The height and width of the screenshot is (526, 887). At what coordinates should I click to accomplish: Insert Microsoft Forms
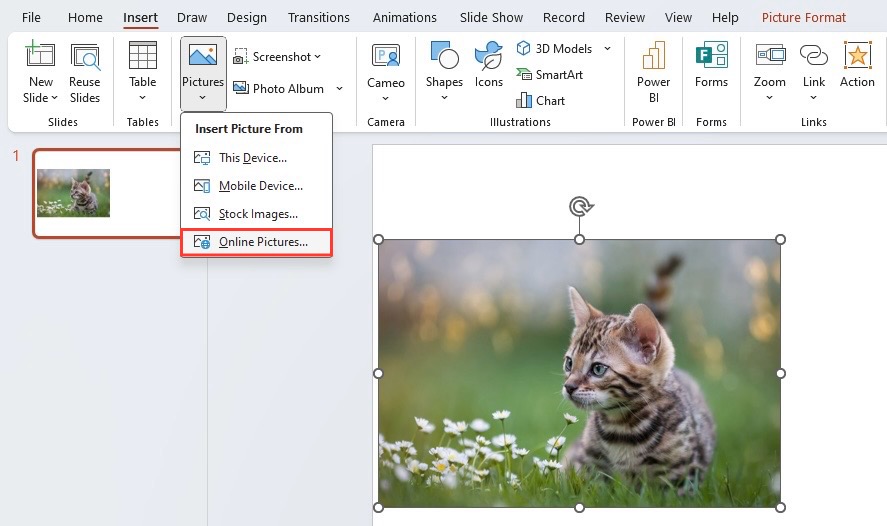pos(711,65)
